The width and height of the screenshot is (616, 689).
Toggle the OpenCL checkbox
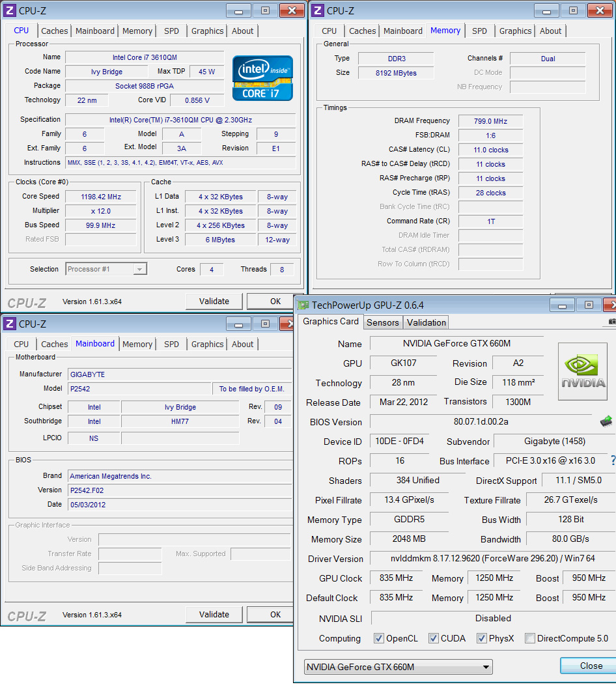pyautogui.click(x=378, y=638)
